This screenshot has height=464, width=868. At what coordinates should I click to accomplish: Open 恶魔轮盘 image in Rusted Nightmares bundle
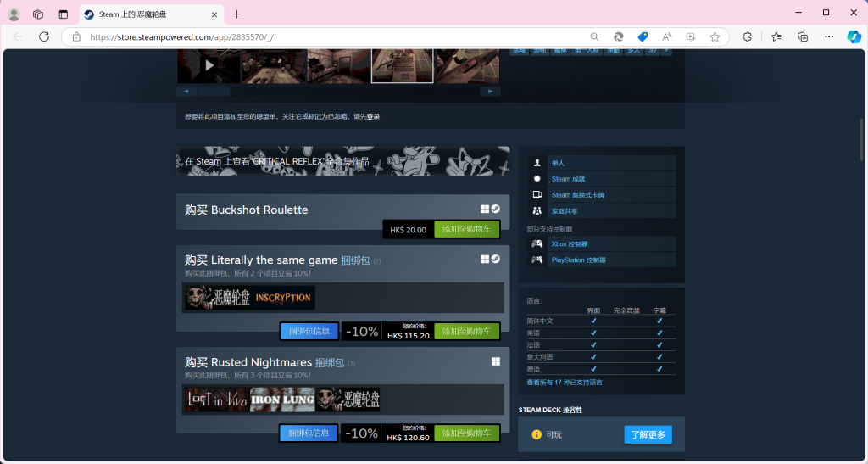click(x=348, y=400)
